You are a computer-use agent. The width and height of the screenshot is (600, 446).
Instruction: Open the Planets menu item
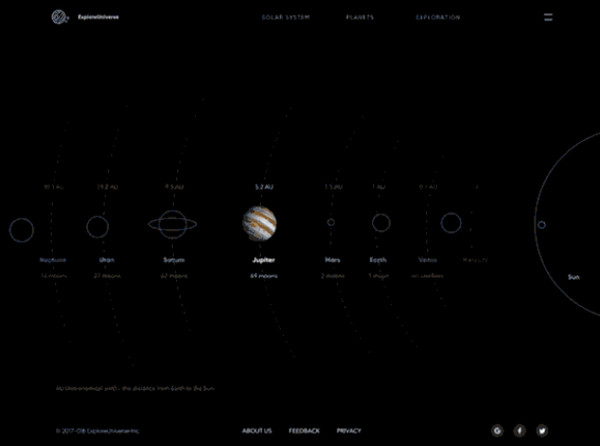coord(360,18)
